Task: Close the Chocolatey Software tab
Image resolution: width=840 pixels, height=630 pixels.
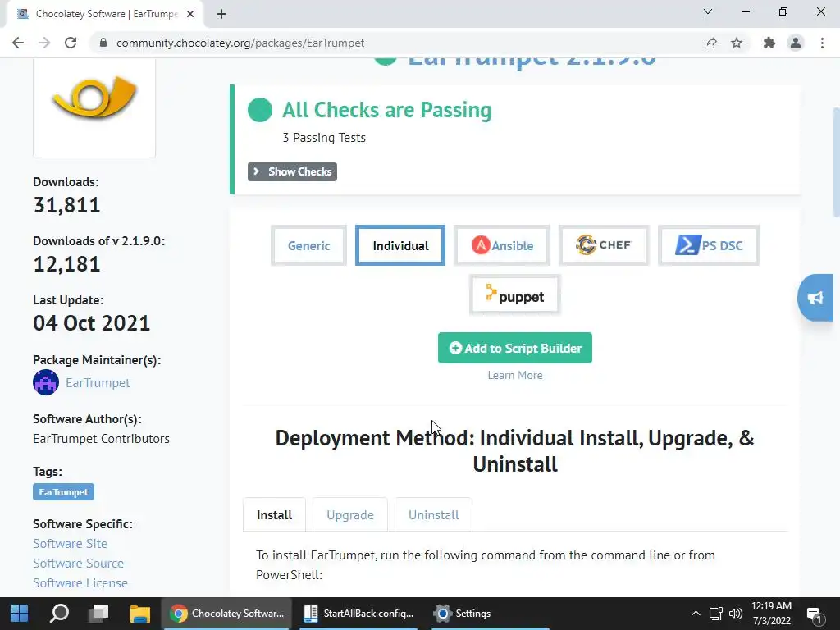Action: tap(190, 14)
